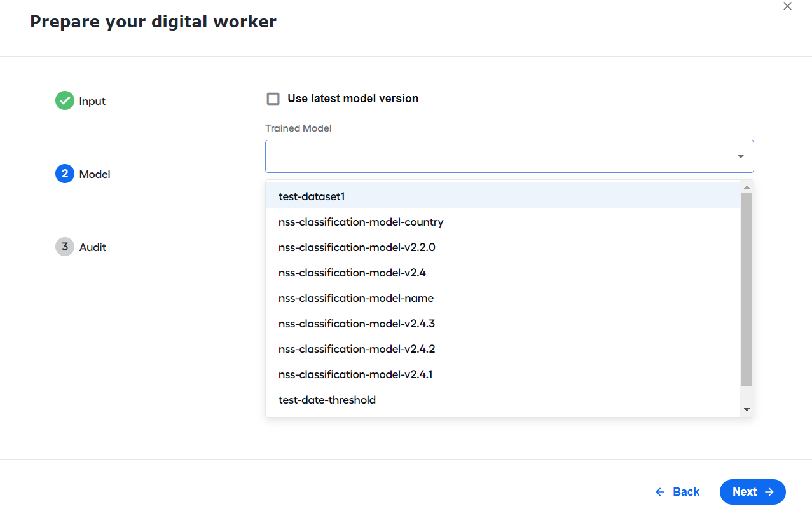Select nss-classification-model-v2.4 entry
Image resolution: width=812 pixels, height=518 pixels.
click(503, 273)
